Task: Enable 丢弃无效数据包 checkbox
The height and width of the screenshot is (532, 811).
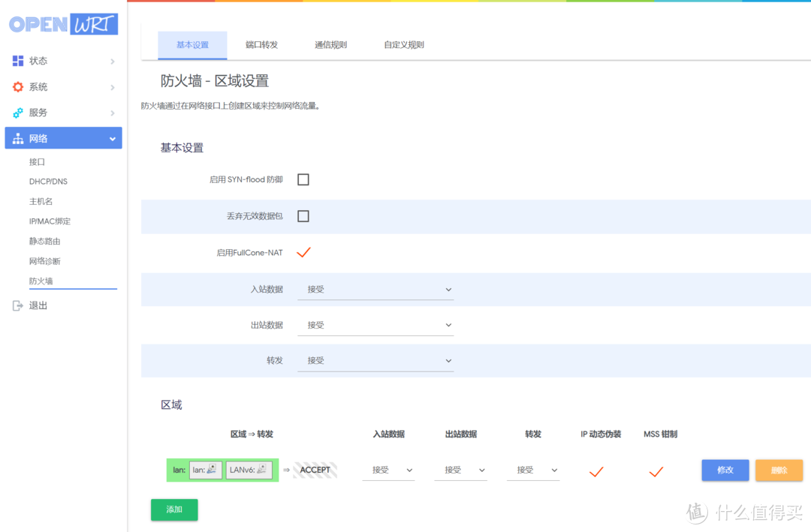Action: point(303,215)
